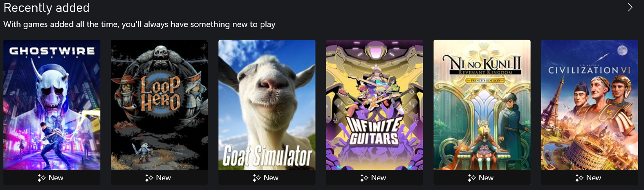Click New label below Ghostwire Tokyo
This screenshot has height=190, width=644.
click(56, 178)
